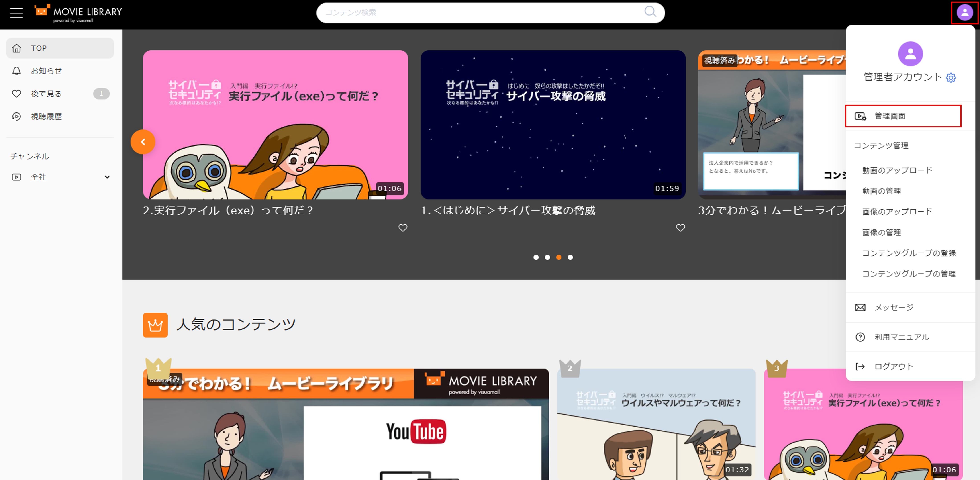Screen dimensions: 980x480
Task: Select the first carousel dot
Action: pos(536,257)
